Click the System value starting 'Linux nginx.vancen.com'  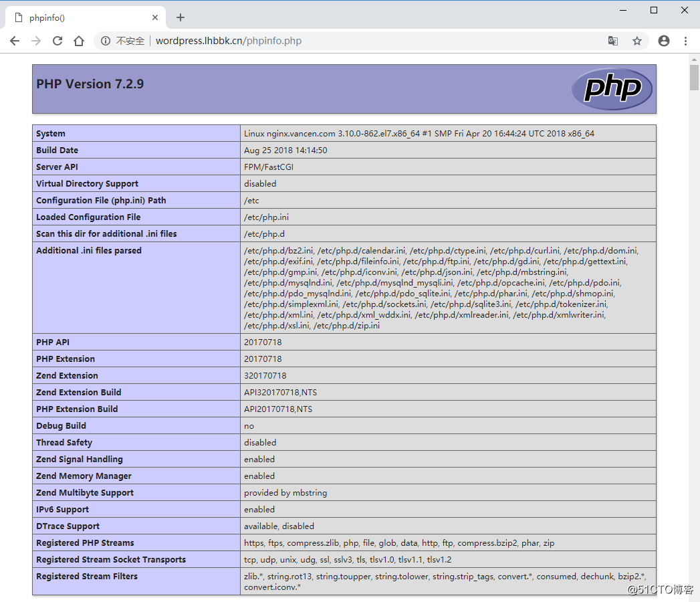click(419, 134)
